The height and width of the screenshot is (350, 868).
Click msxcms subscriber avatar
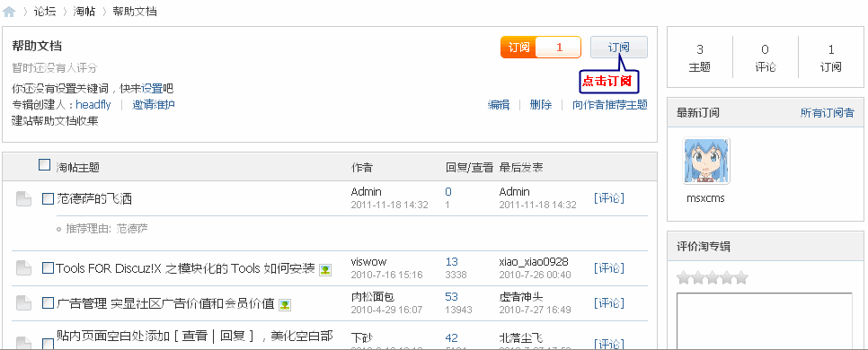coord(706,161)
